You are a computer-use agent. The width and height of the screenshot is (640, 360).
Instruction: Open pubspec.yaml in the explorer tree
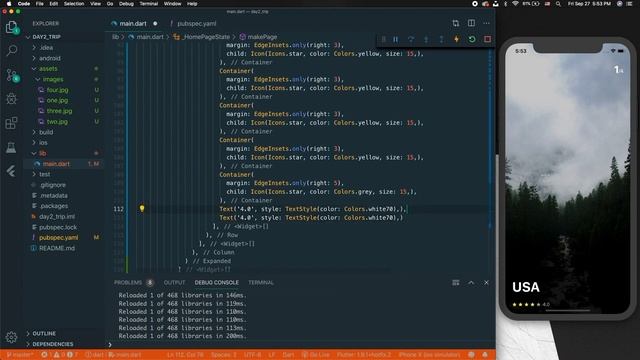tap(58, 238)
